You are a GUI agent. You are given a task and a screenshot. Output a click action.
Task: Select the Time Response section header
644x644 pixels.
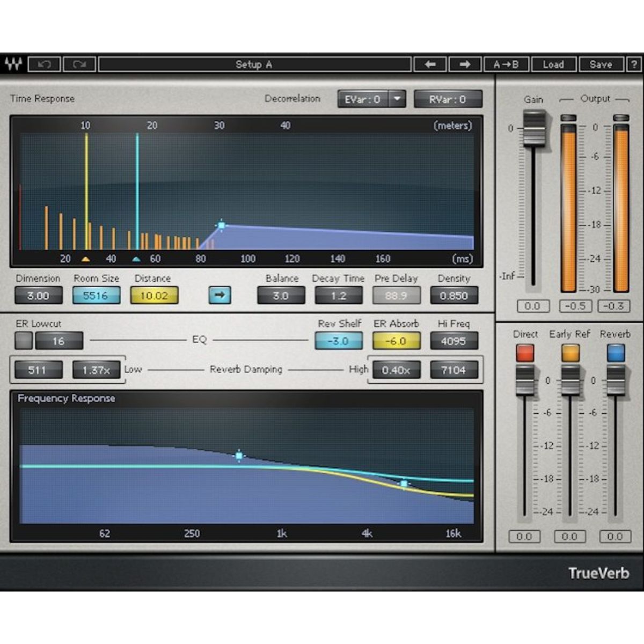coord(43,99)
